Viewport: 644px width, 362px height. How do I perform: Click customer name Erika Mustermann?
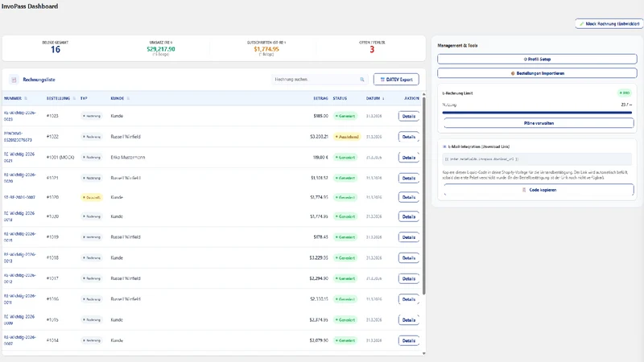[x=128, y=158]
